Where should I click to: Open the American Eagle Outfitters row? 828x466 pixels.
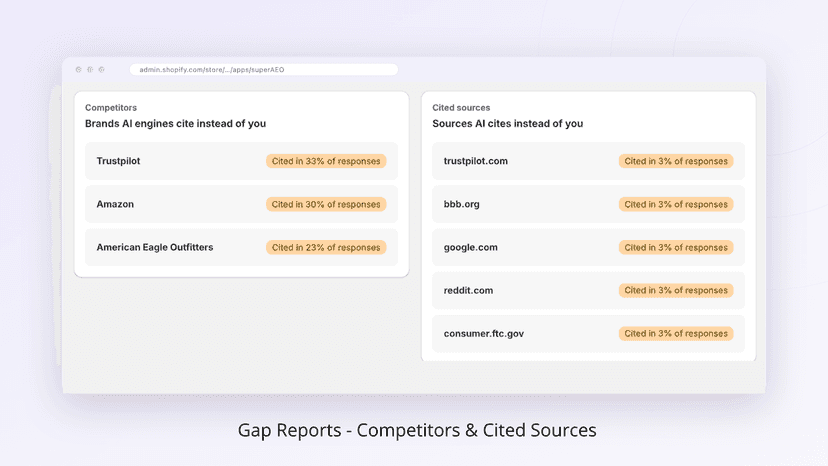tap(241, 247)
